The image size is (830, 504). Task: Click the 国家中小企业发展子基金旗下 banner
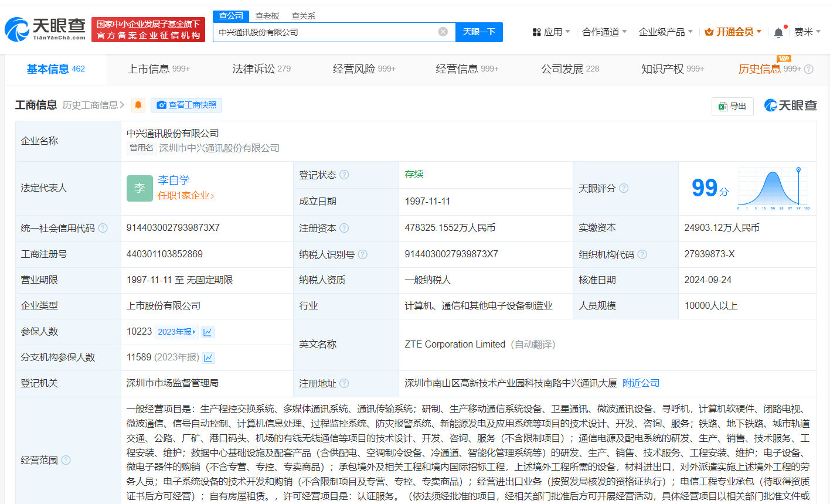(x=148, y=29)
